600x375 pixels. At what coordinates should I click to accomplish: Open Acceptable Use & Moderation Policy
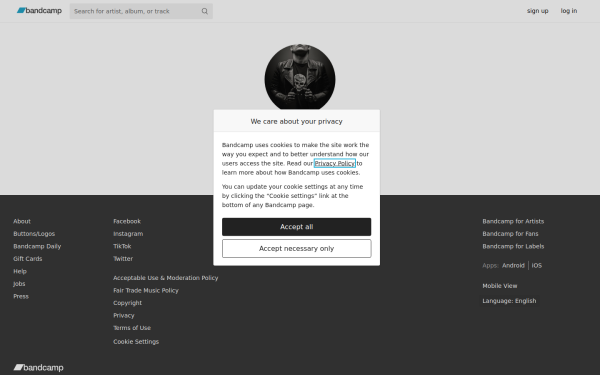[166, 278]
